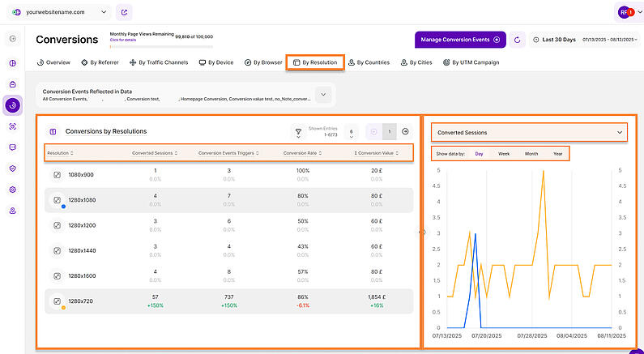
Task: Click the 'Click for details' link
Action: pyautogui.click(x=122, y=40)
